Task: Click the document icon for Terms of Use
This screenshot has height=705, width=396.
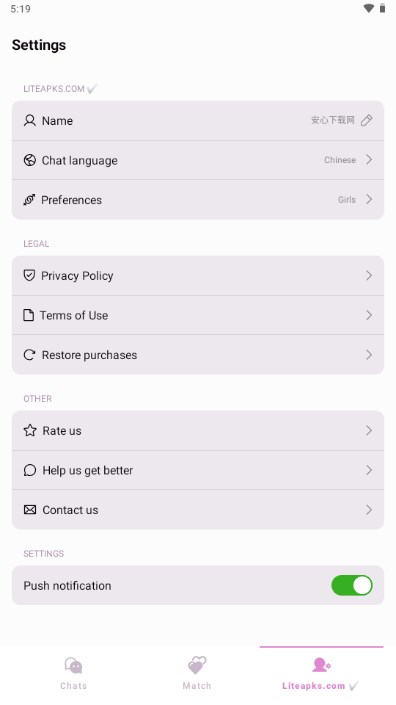Action: coord(28,315)
